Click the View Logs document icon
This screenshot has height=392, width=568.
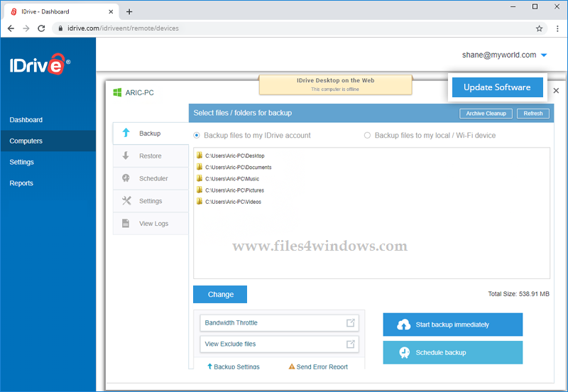pyautogui.click(x=126, y=223)
